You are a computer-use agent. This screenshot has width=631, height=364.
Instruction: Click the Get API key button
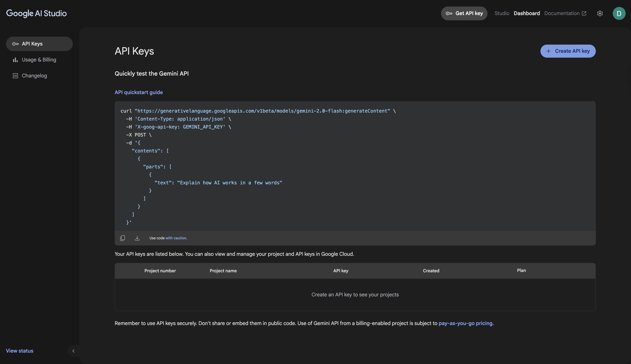tap(464, 13)
